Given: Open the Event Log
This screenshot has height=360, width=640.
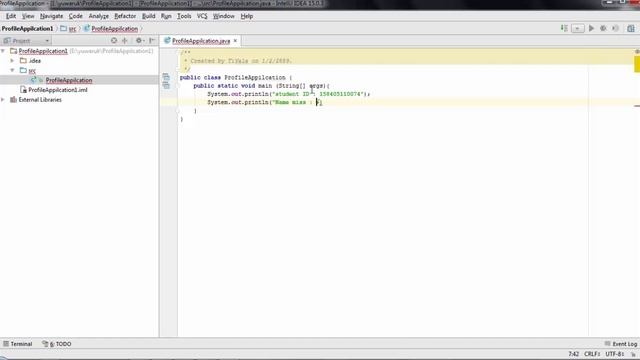Looking at the screenshot, I should point(621,344).
